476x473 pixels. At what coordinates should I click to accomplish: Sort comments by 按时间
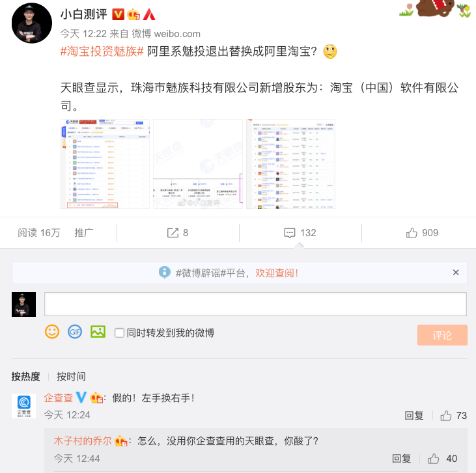(71, 377)
